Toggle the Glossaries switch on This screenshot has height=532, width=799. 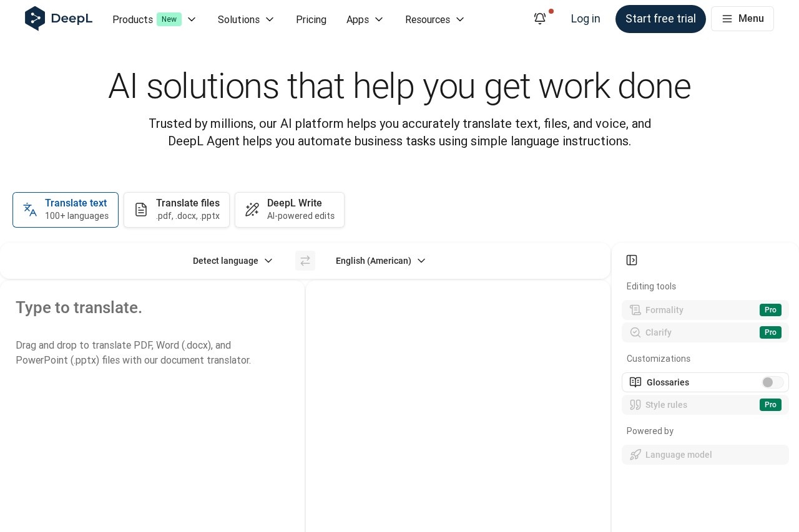coord(772,382)
